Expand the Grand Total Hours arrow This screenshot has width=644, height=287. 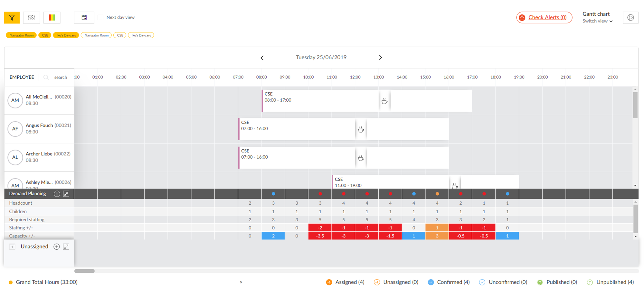point(241,282)
